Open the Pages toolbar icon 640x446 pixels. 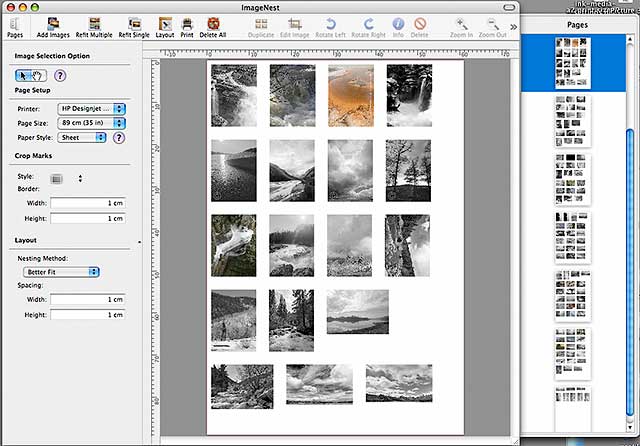click(15, 27)
